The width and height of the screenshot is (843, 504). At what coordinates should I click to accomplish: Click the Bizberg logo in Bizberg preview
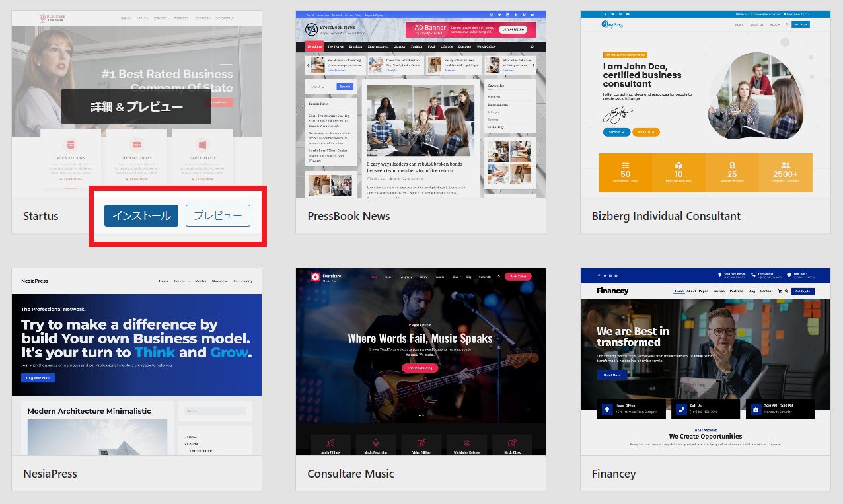click(613, 24)
